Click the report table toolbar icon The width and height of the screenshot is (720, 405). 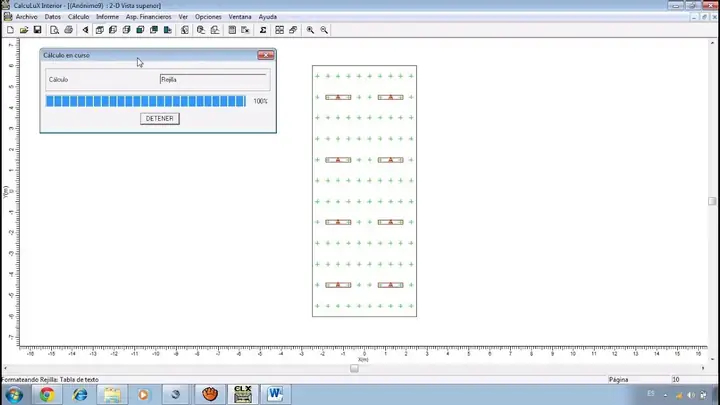pos(232,30)
